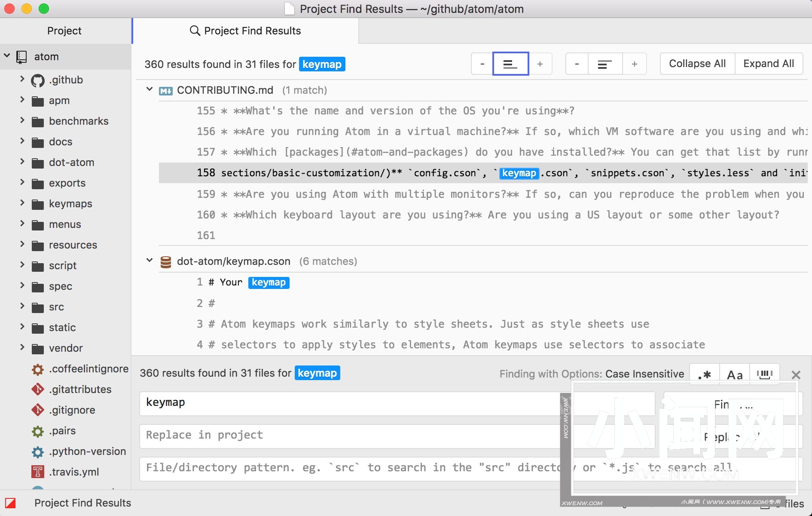Click the apm folder icon

pos(38,101)
